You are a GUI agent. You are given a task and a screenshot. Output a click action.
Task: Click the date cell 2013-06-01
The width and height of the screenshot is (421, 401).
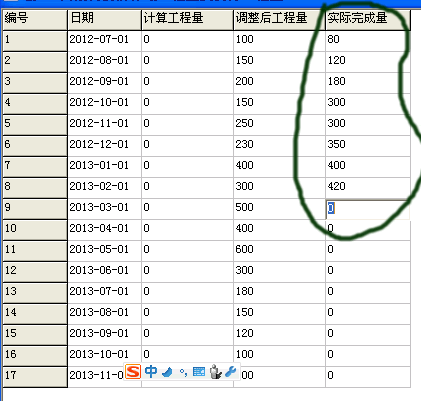tap(105, 272)
